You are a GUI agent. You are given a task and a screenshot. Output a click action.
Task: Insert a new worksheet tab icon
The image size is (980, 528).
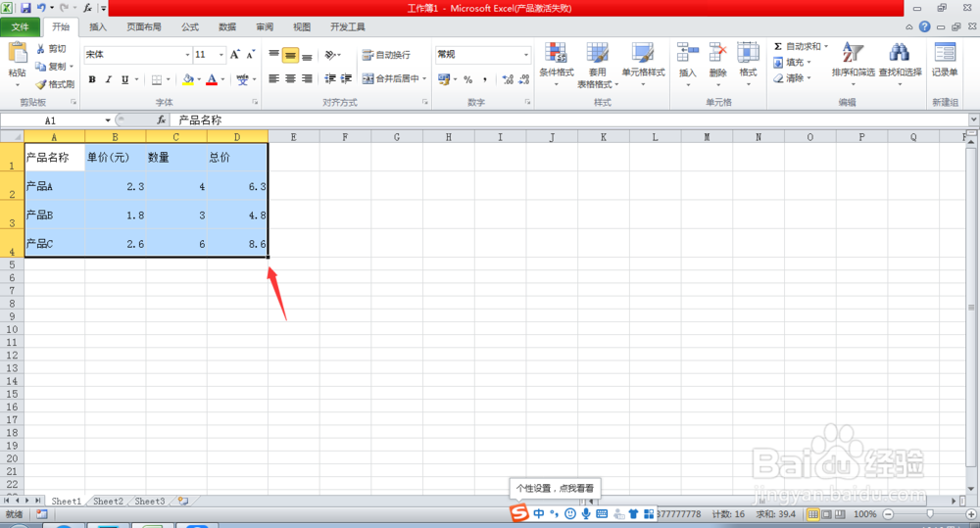coord(183,502)
